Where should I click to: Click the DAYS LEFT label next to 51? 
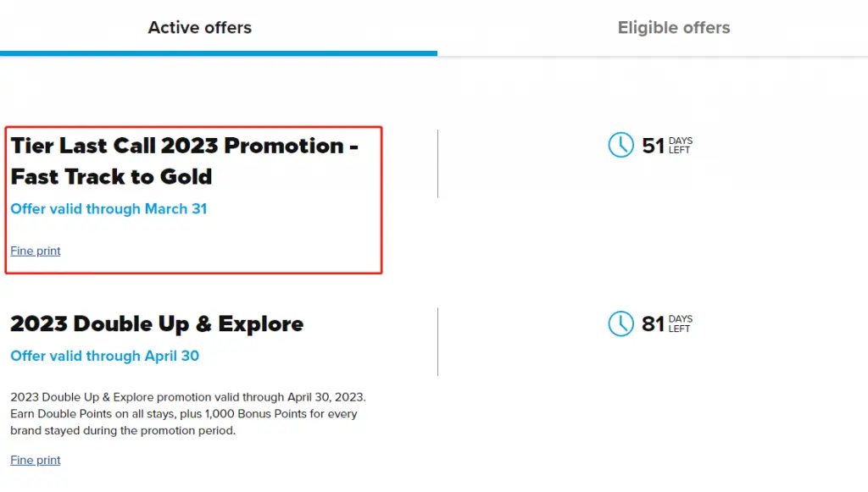pos(680,146)
